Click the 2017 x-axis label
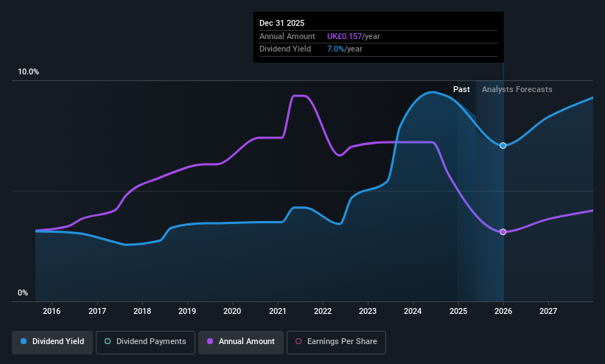The height and width of the screenshot is (364, 605). click(x=97, y=311)
